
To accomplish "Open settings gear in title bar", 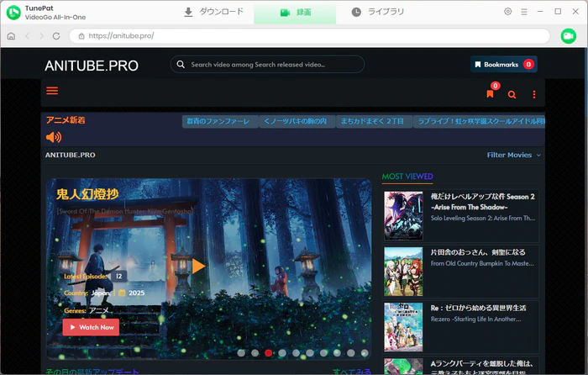I will (x=507, y=12).
